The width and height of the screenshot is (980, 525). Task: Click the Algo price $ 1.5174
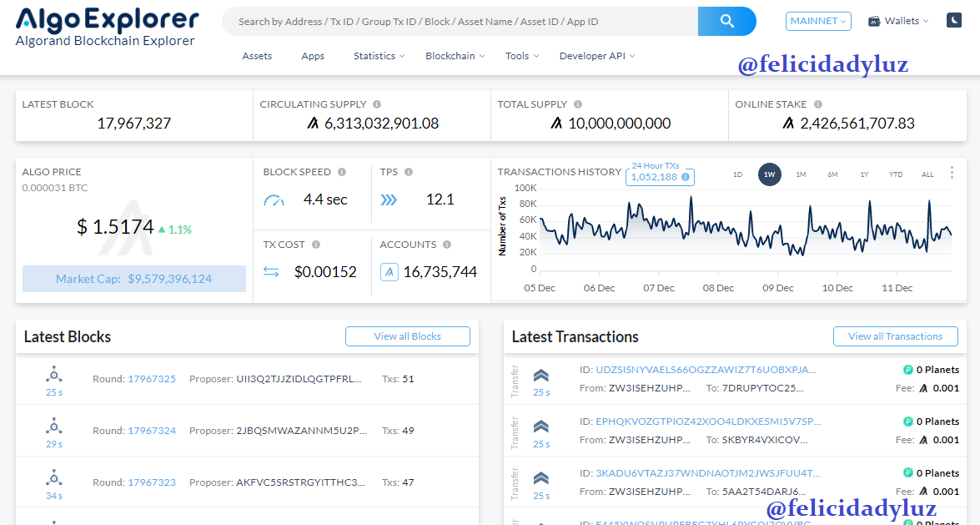(115, 226)
